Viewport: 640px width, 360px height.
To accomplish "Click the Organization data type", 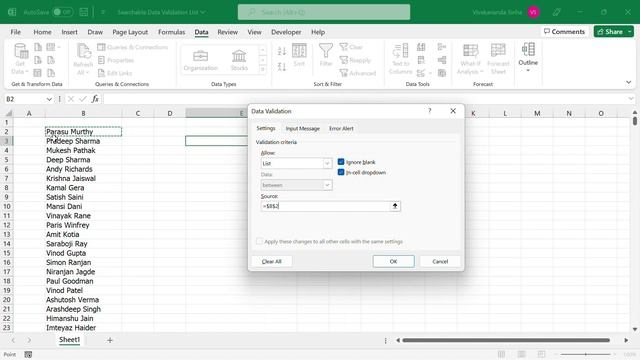I will (200, 60).
